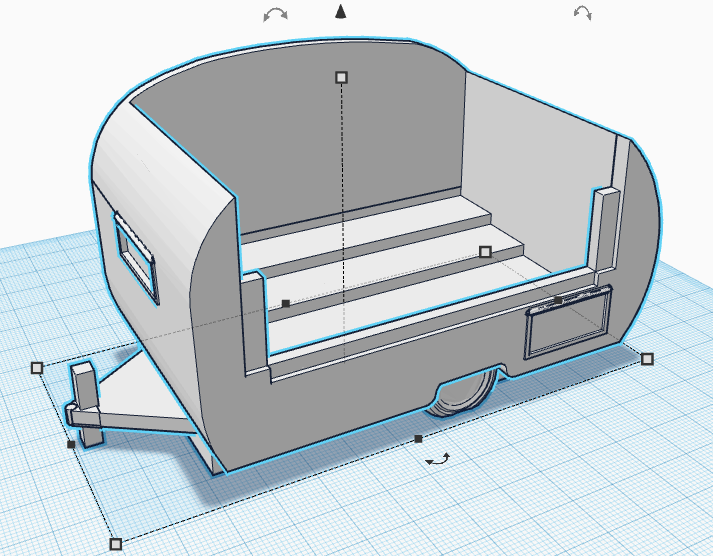Click the white corner handle at the bottom
This screenshot has height=556, width=713.
pyautogui.click(x=116, y=544)
